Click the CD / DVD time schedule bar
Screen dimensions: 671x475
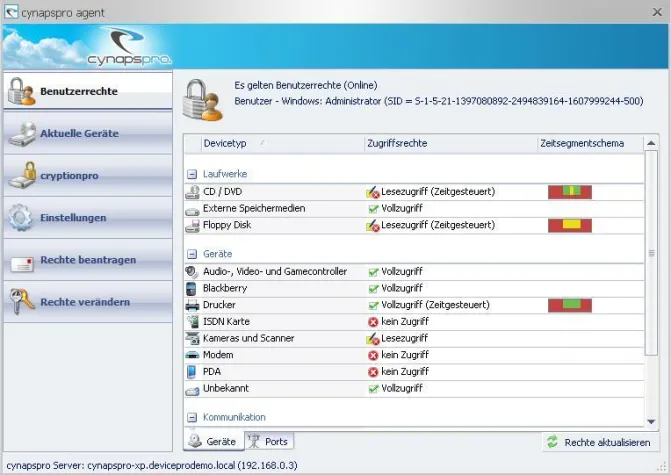tap(570, 192)
